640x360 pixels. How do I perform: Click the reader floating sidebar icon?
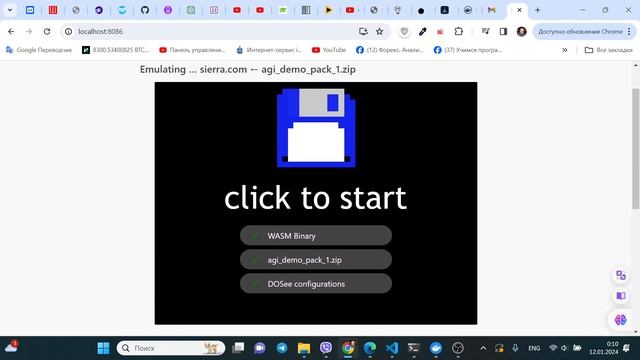pyautogui.click(x=621, y=296)
